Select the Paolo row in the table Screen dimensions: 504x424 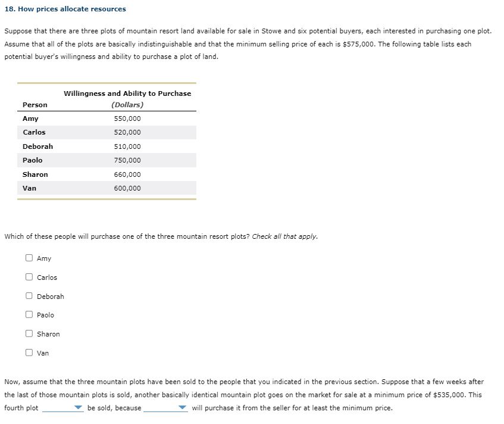[x=107, y=160]
